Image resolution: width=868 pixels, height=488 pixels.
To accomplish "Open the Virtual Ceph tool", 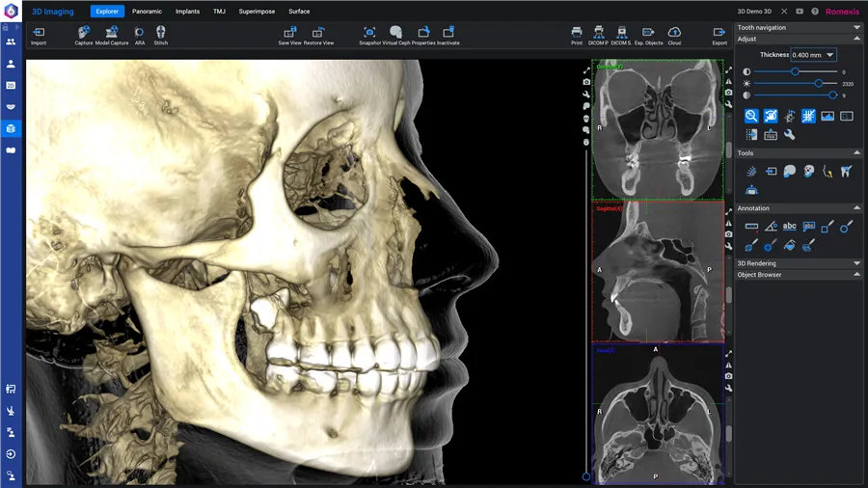I will coord(395,34).
